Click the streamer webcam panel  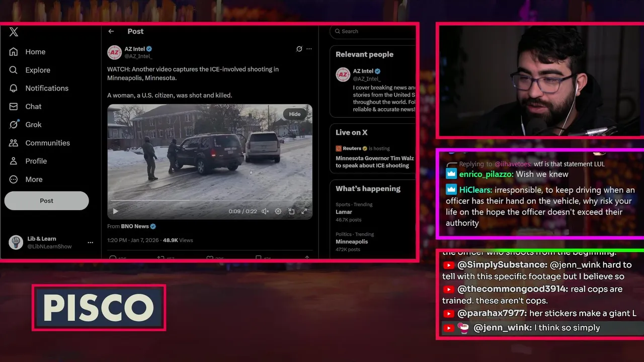coord(541,80)
